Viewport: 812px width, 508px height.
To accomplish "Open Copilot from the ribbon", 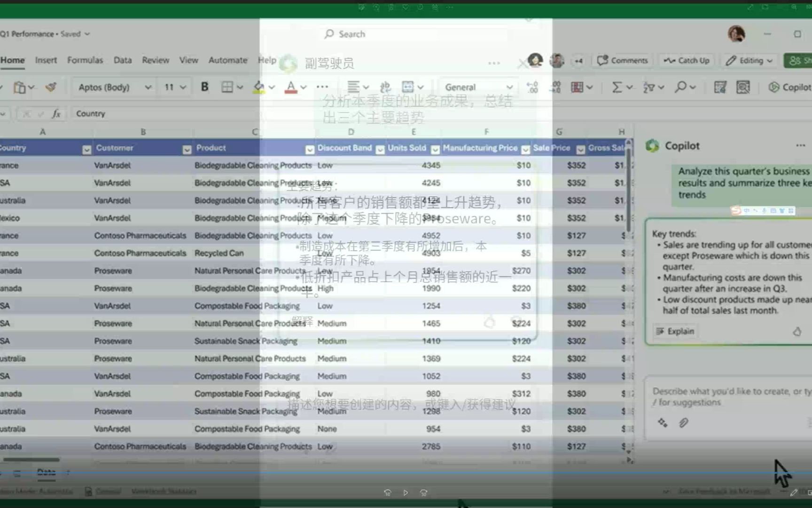I will [x=789, y=87].
